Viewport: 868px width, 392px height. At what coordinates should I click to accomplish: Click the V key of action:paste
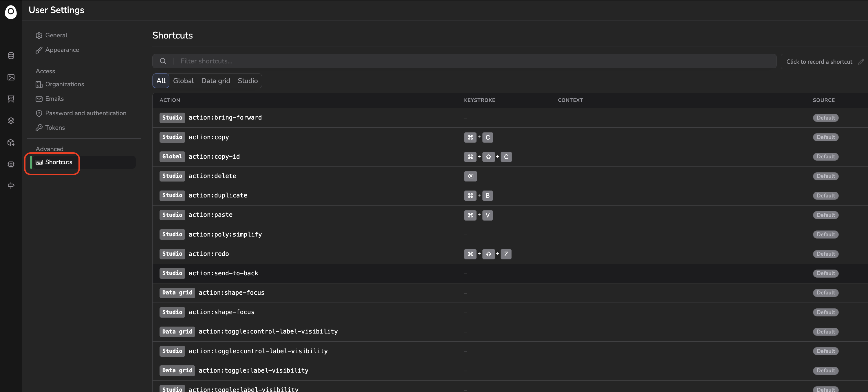(488, 215)
